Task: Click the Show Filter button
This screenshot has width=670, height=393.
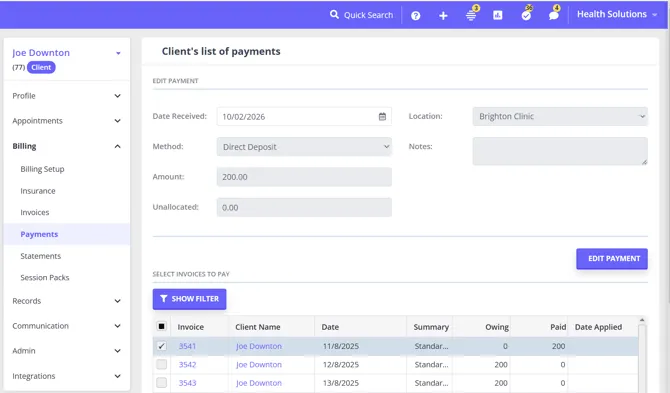Action: (x=189, y=299)
